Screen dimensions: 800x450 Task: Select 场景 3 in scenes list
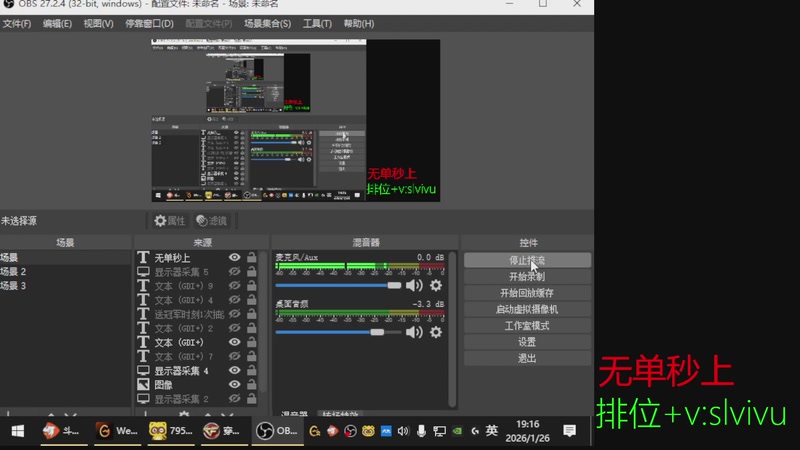coord(65,286)
